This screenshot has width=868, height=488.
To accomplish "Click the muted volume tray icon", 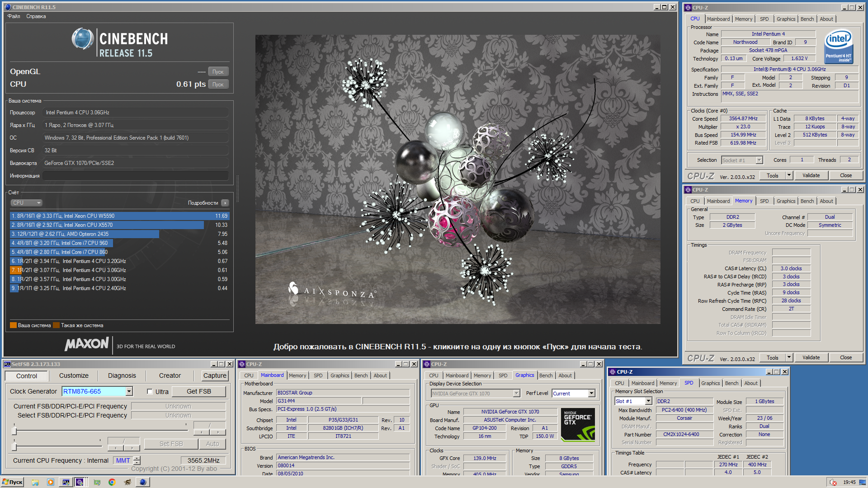I will (833, 482).
